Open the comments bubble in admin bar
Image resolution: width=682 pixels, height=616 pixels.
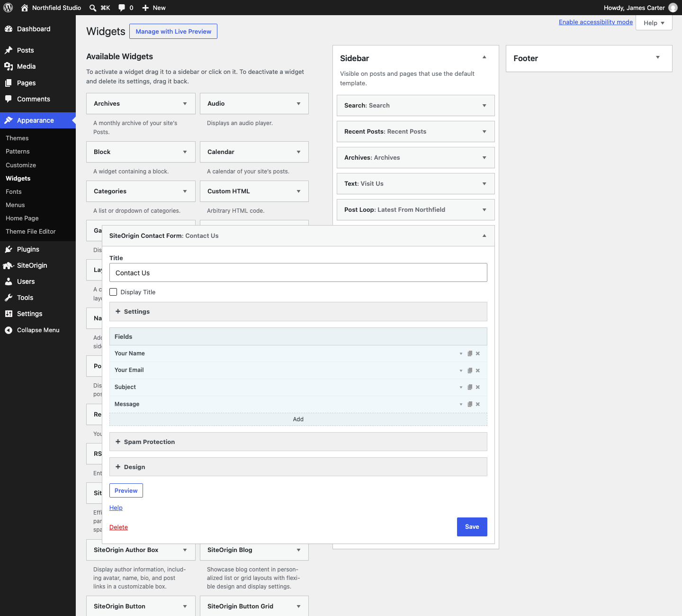pos(122,8)
